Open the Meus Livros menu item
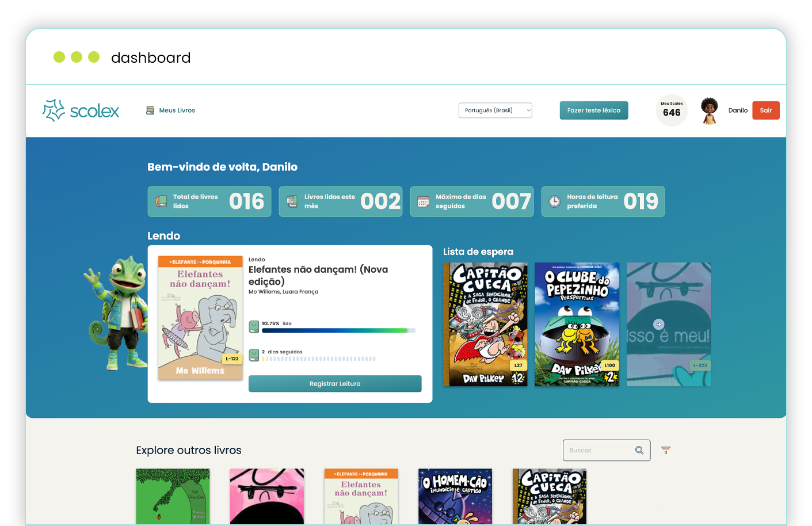This screenshot has height=526, width=812. [177, 110]
